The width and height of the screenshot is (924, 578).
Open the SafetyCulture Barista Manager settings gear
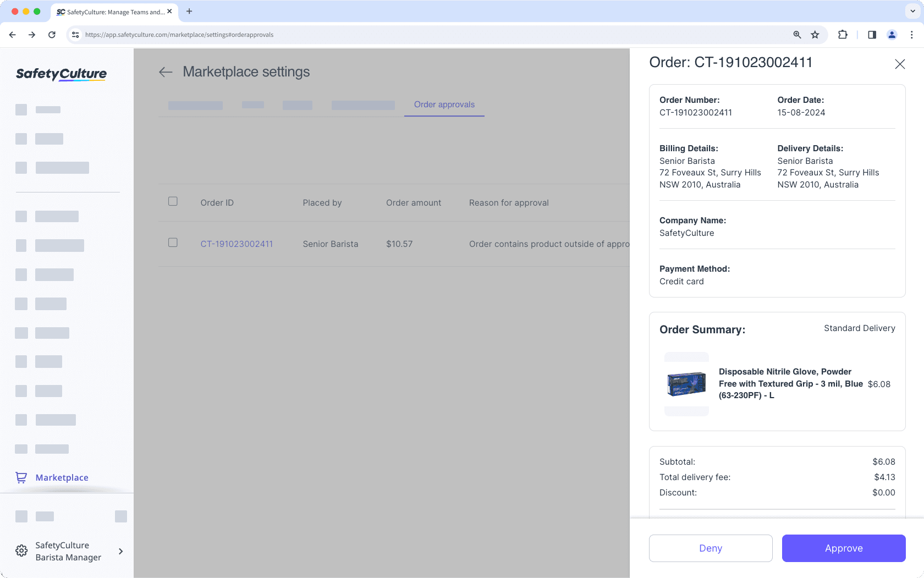tap(21, 551)
